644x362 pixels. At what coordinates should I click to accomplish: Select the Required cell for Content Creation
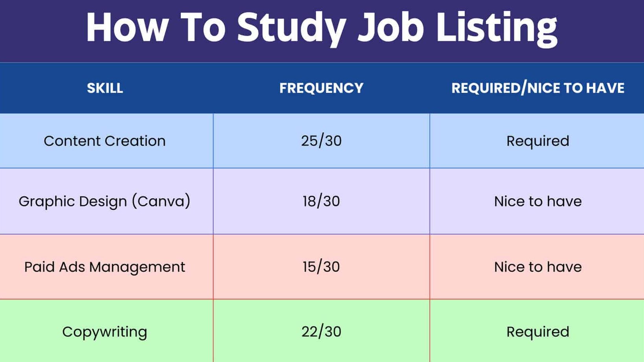tap(537, 141)
